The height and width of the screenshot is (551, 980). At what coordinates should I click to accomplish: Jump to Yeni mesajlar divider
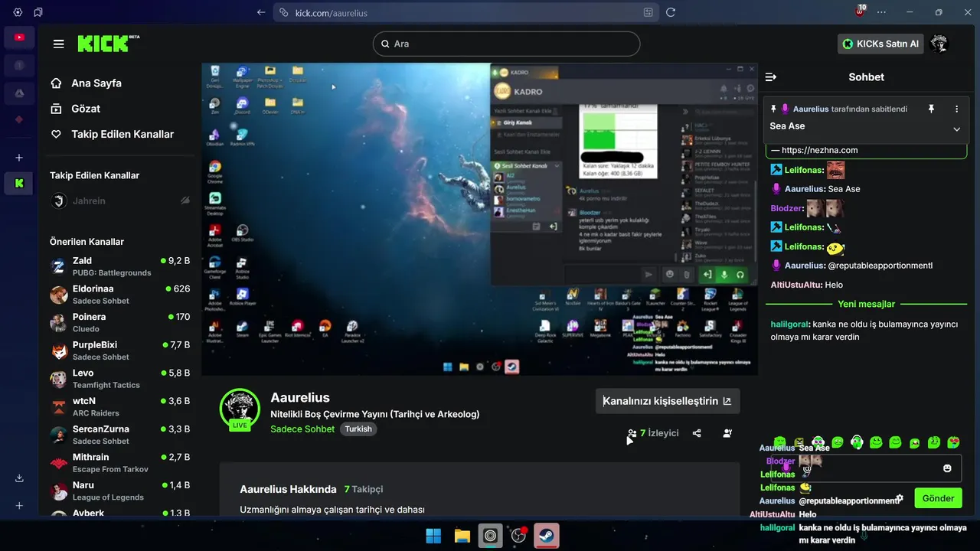(x=866, y=304)
